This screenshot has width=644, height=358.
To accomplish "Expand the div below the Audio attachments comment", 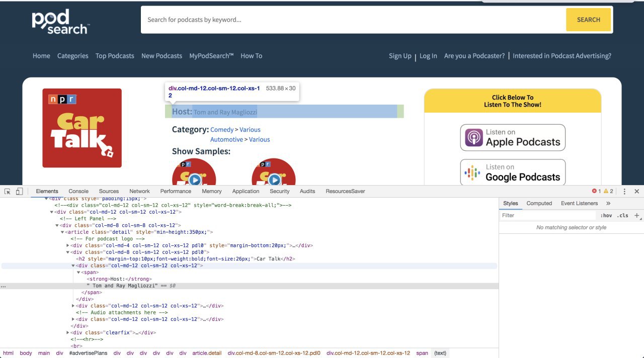I will pyautogui.click(x=73, y=319).
